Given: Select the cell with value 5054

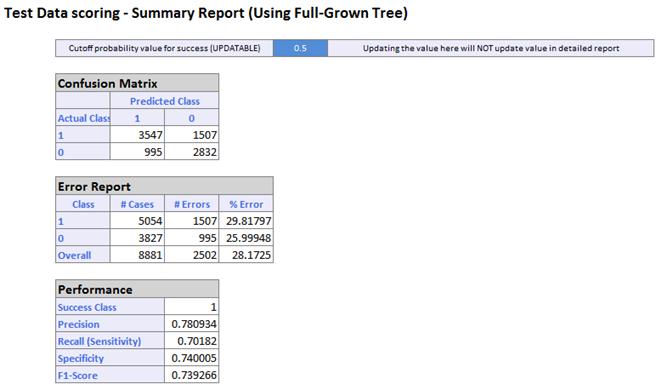Looking at the screenshot, I should (x=137, y=221).
